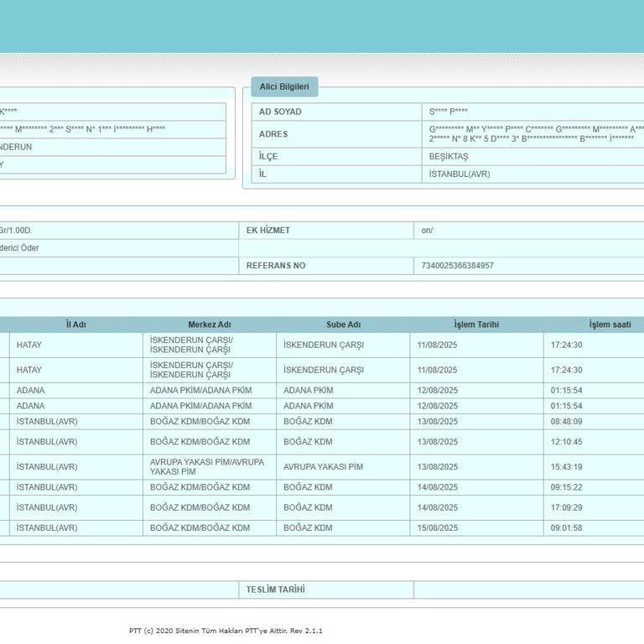Select the AD SOYAD label cell
Image resolution: width=644 pixels, height=644 pixels.
tap(280, 112)
